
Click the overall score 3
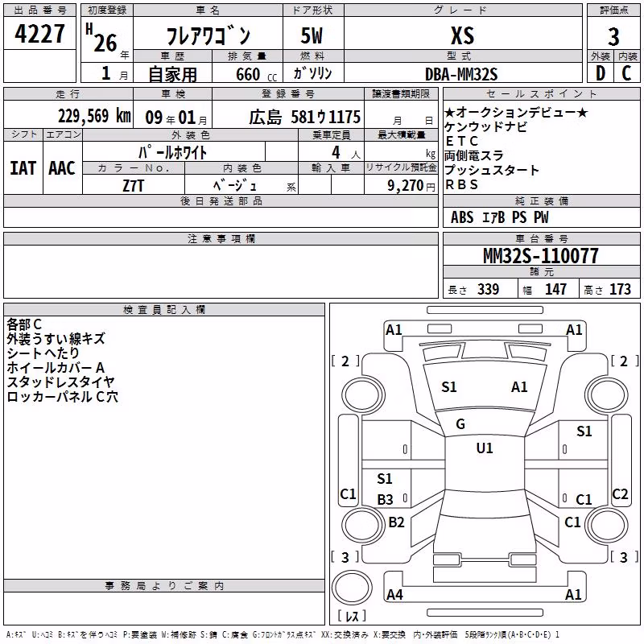pyautogui.click(x=613, y=36)
